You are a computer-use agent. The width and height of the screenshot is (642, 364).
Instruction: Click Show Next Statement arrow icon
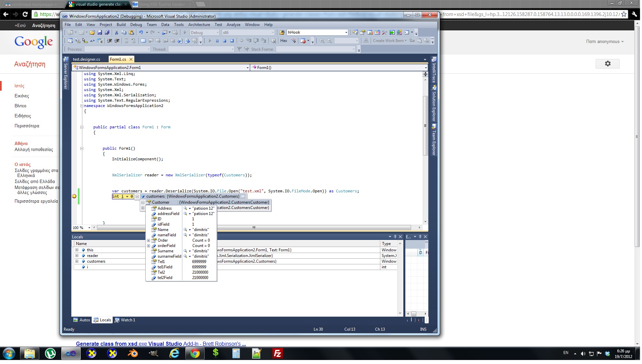click(241, 41)
